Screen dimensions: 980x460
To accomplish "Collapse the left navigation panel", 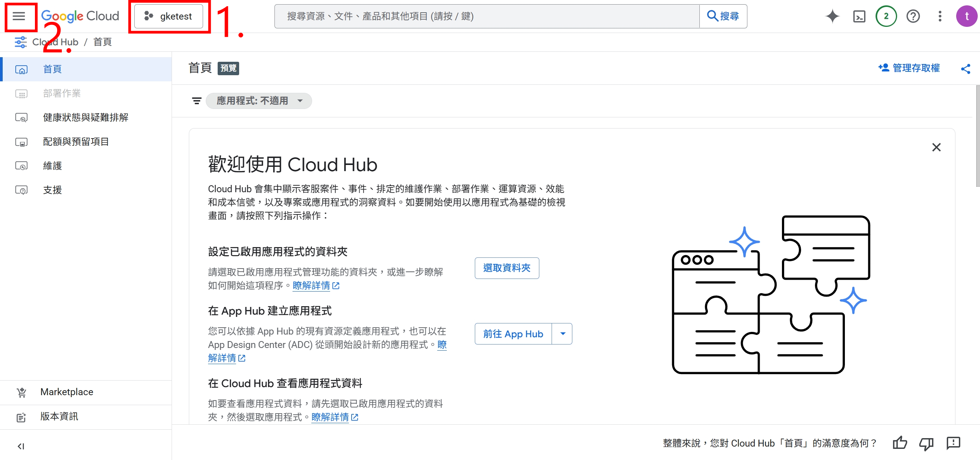I will pyautogui.click(x=21, y=446).
